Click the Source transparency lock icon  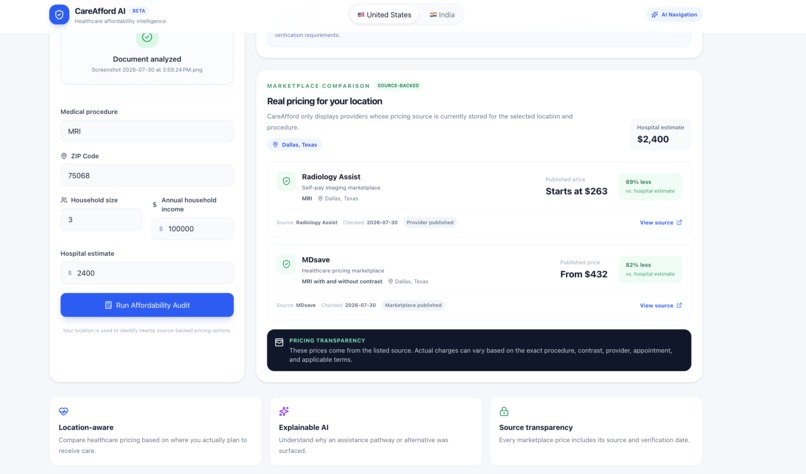(x=504, y=411)
